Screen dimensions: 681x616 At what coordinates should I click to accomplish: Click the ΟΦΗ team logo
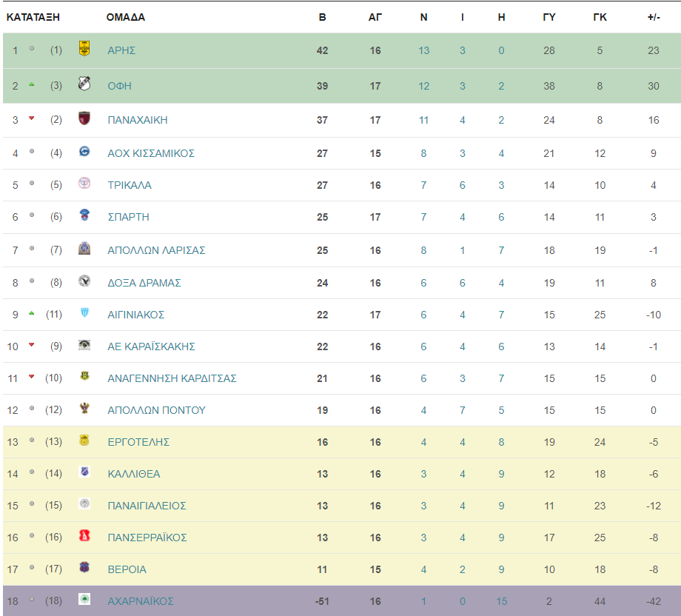coord(84,84)
